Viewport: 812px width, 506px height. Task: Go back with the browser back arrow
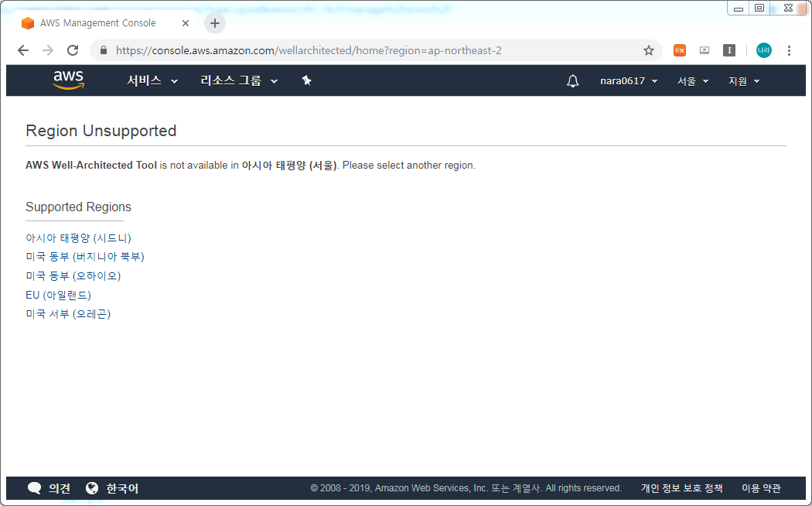[x=22, y=50]
